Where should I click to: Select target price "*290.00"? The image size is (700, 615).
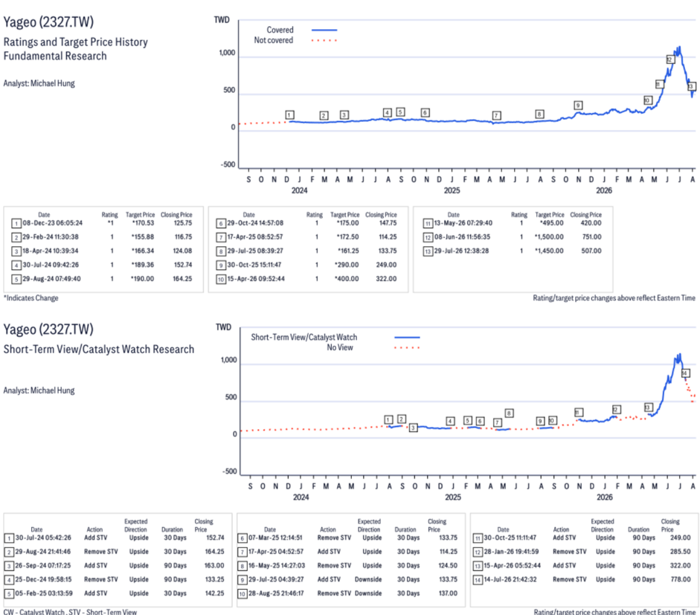point(347,265)
